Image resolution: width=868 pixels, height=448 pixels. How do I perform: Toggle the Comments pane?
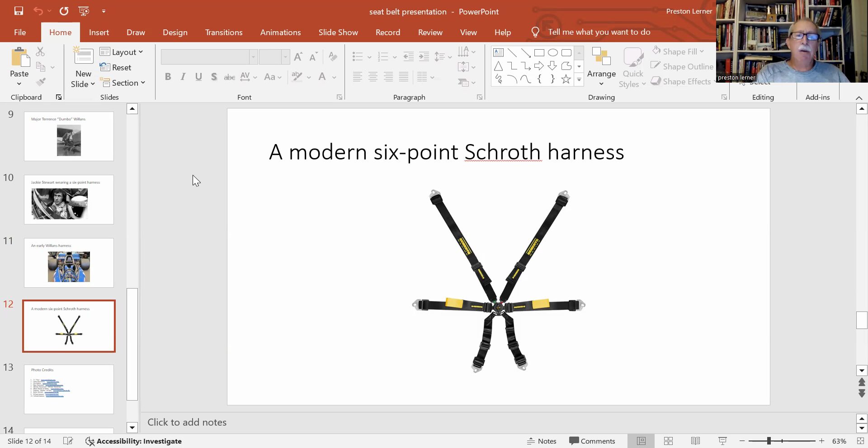[x=592, y=441]
